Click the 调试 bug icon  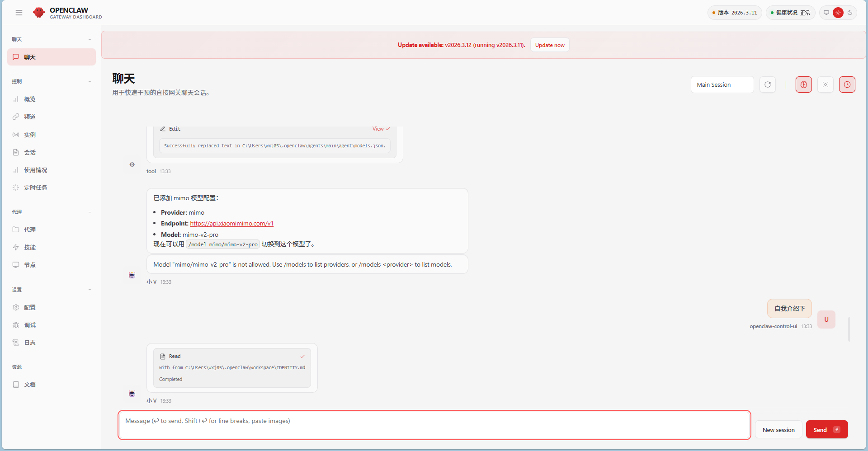pos(16,325)
